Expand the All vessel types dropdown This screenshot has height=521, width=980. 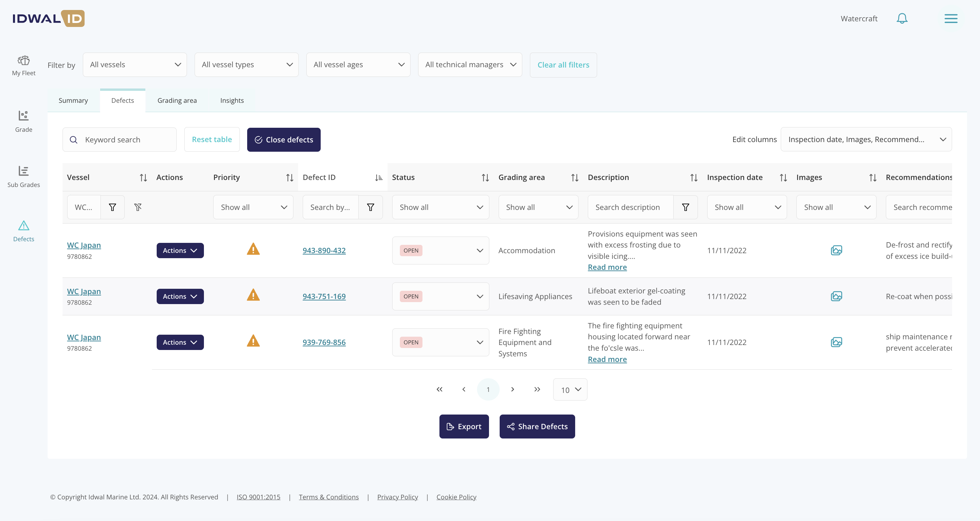246,65
